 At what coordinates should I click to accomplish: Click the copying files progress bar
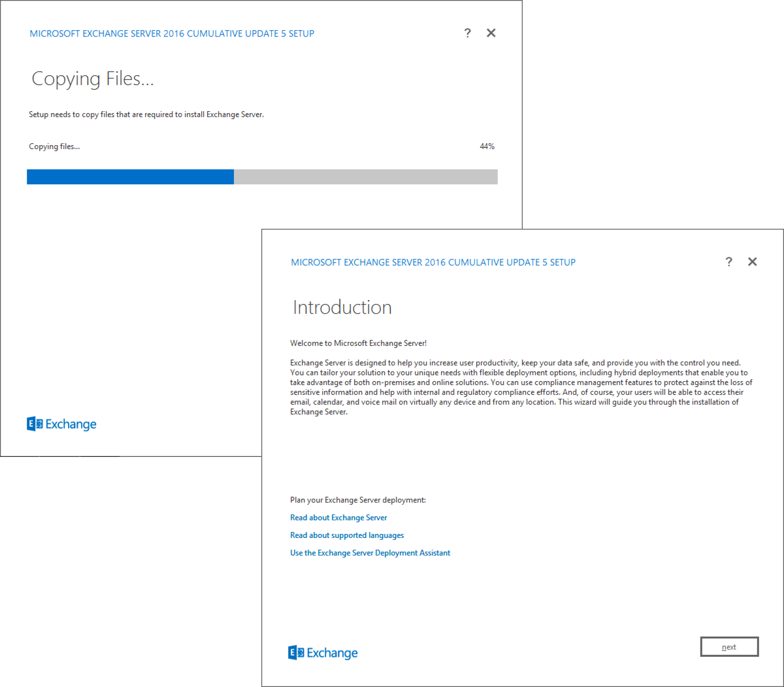(x=262, y=177)
